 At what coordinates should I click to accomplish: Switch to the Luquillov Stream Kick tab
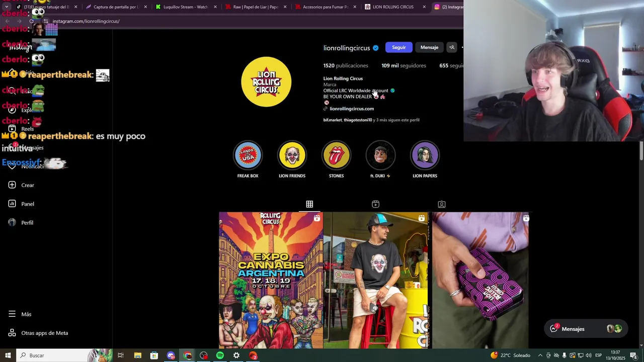(x=186, y=7)
